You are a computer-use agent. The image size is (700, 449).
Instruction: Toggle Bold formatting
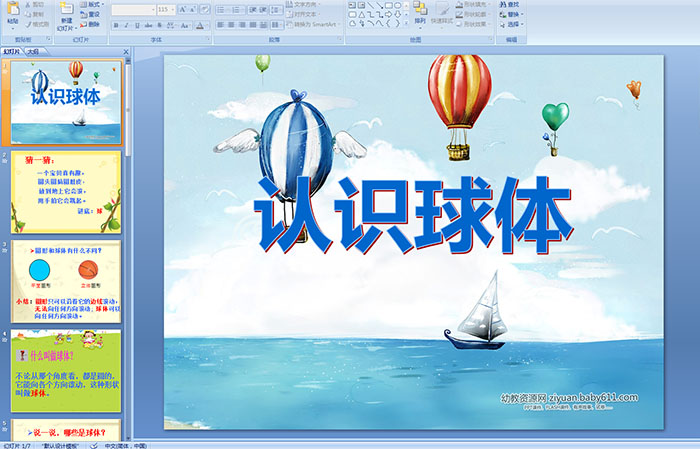[116, 25]
